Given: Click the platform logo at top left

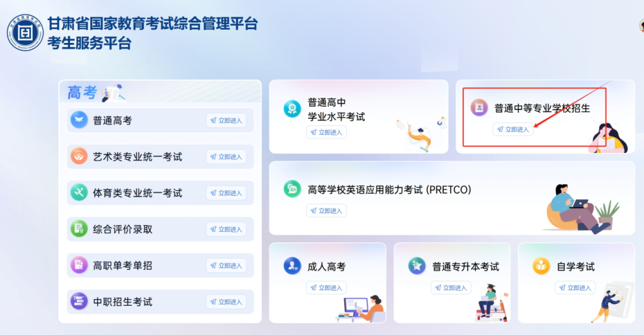Looking at the screenshot, I should click(x=25, y=32).
